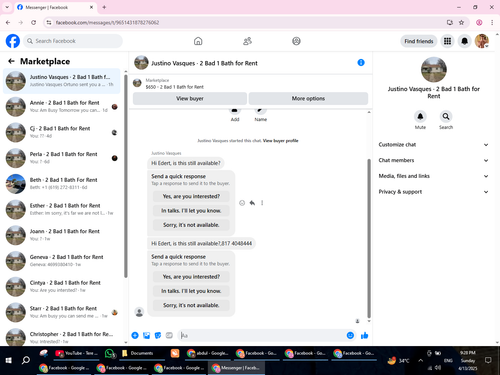Reply to the message arrow icon
This screenshot has width=500, height=375.
point(252,203)
